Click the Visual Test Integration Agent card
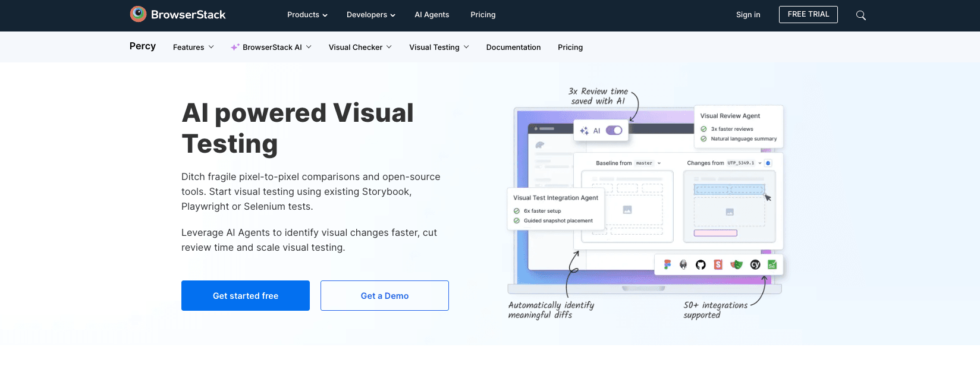980x366 pixels. (555, 209)
